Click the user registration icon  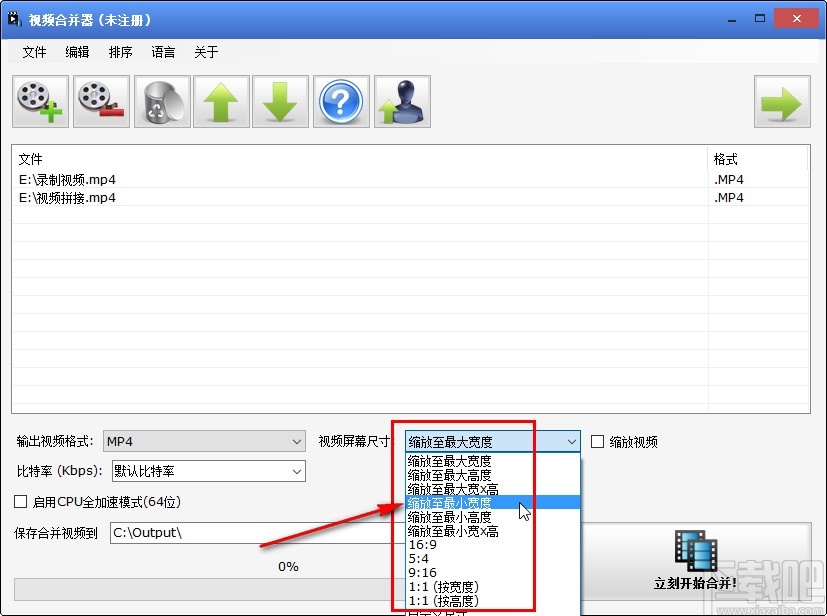[x=400, y=101]
